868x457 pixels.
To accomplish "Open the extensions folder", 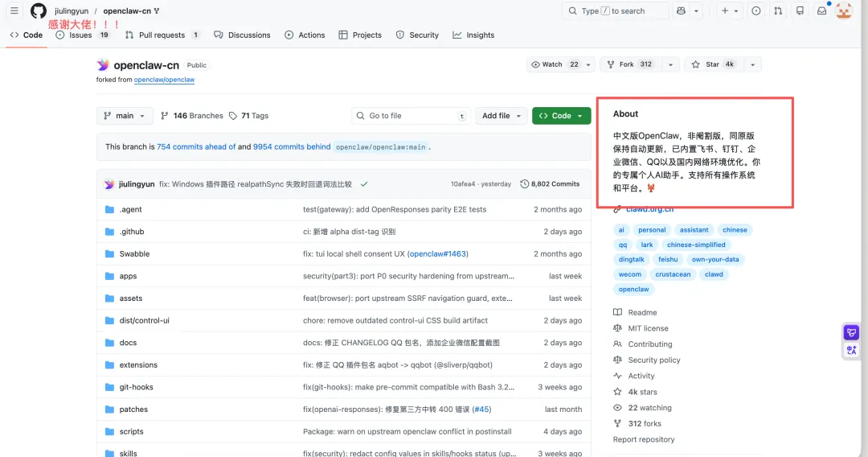I will 138,364.
